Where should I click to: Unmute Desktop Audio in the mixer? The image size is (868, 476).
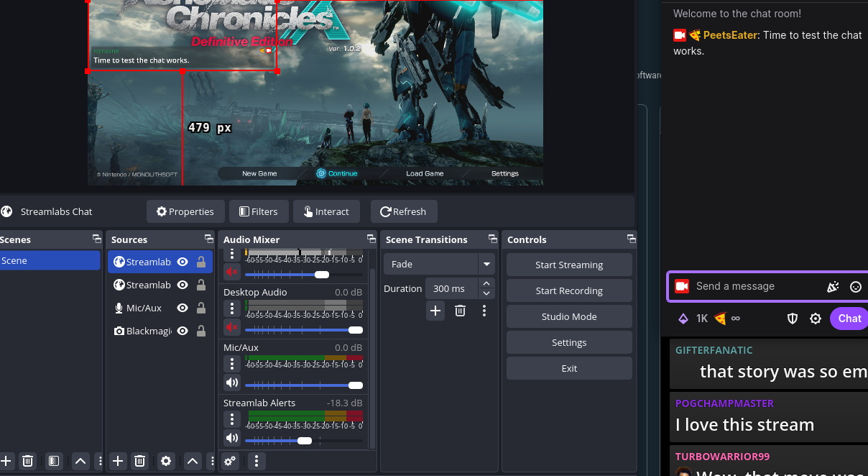[x=231, y=328]
